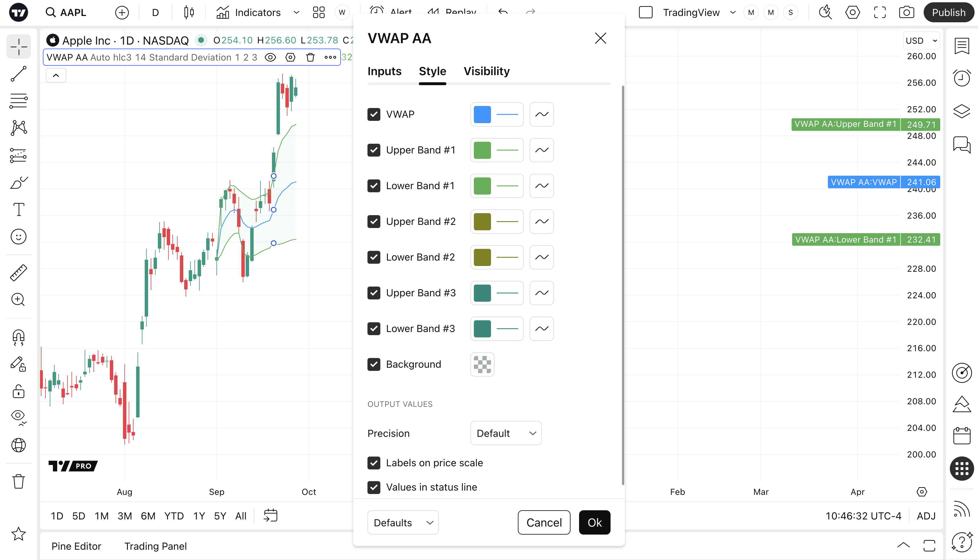This screenshot has width=978, height=560.
Task: Confirm settings with the Ok button
Action: [594, 522]
